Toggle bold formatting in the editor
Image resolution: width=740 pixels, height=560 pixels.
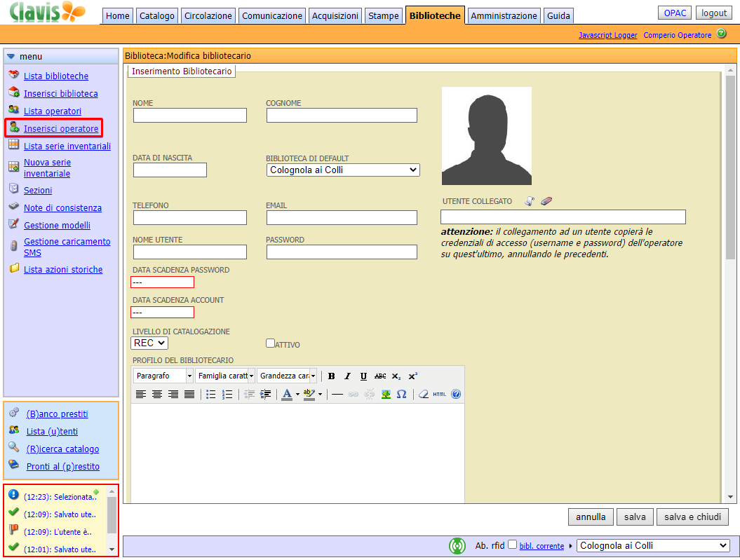pyautogui.click(x=332, y=376)
